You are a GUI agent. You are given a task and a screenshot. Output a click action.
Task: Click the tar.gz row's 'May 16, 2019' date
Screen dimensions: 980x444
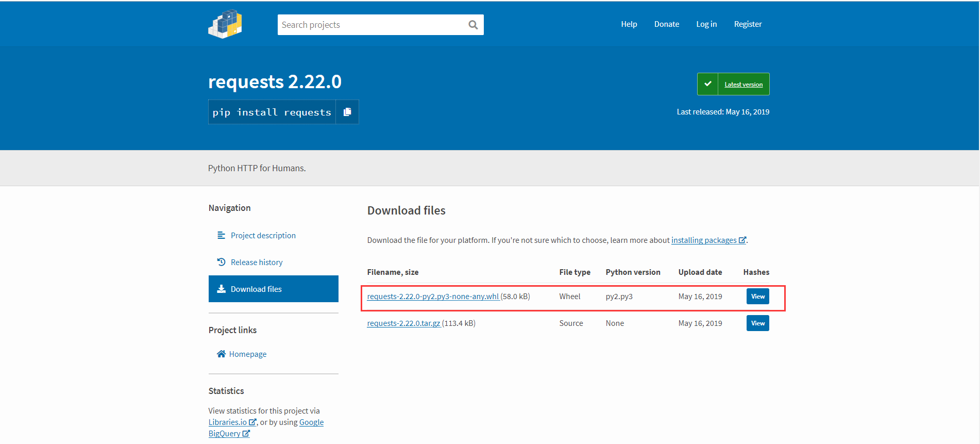click(700, 323)
